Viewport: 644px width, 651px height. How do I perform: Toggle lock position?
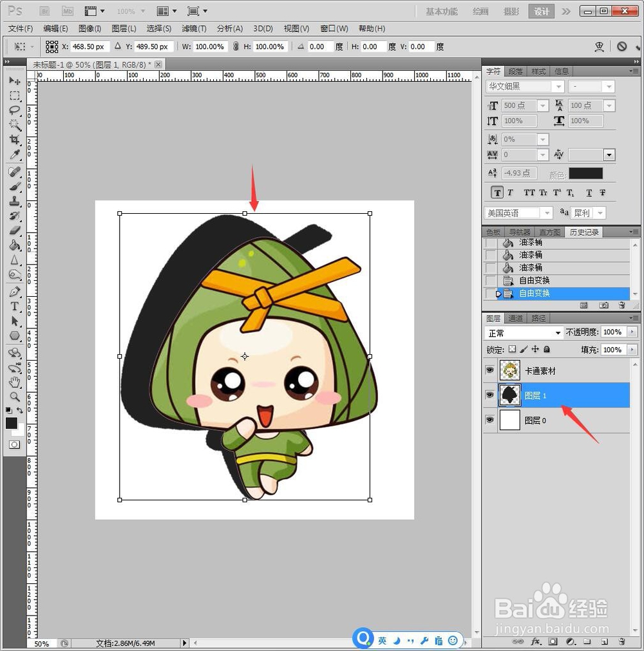[535, 349]
